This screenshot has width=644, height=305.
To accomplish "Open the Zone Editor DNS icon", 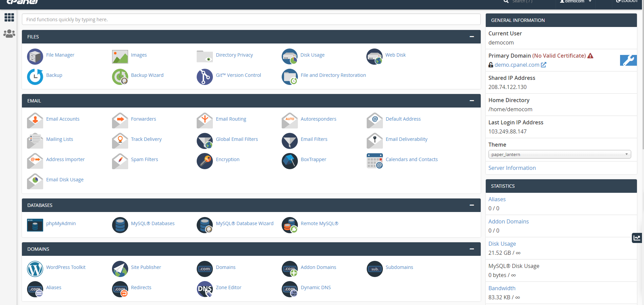I will [x=205, y=289].
